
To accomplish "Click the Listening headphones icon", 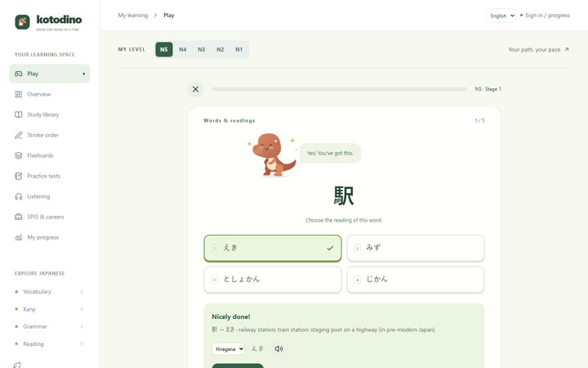I will (x=18, y=196).
